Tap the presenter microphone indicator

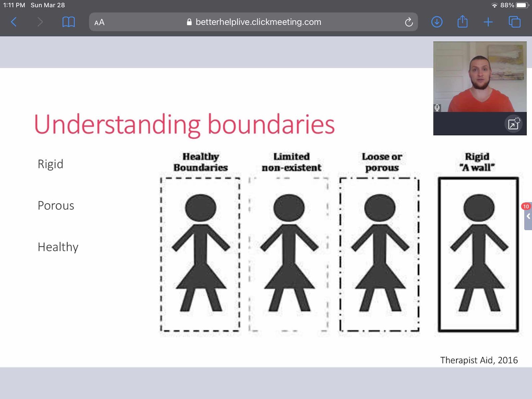(x=437, y=108)
